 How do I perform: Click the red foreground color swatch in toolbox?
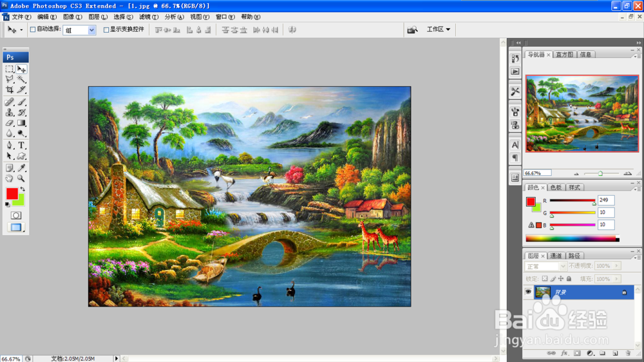point(12,193)
